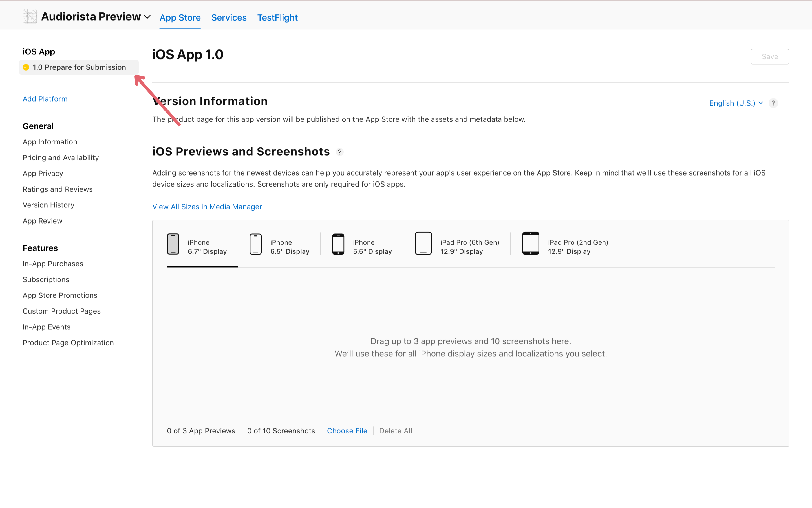Click the 'General' sidebar heading
The height and width of the screenshot is (508, 812).
click(38, 126)
